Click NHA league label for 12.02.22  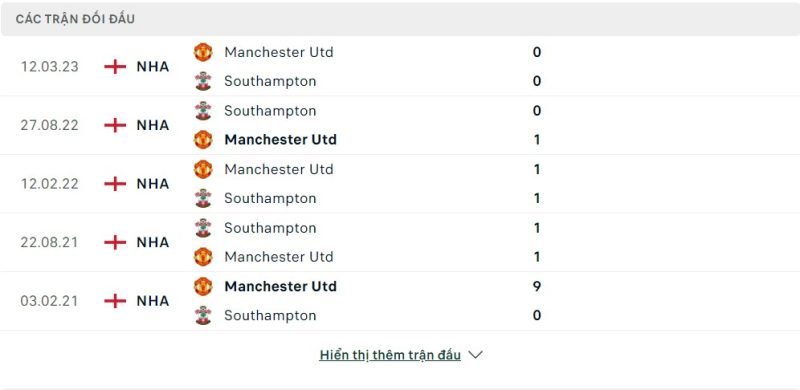pos(153,184)
